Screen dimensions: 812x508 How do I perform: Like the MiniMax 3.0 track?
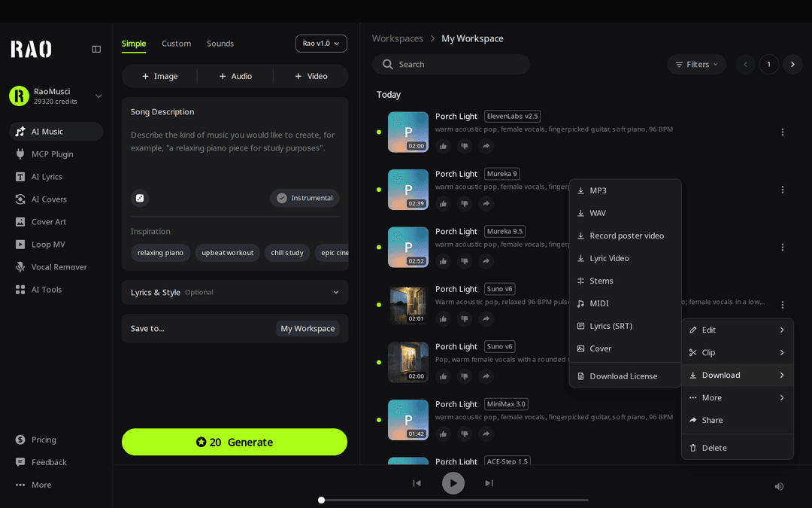click(444, 434)
